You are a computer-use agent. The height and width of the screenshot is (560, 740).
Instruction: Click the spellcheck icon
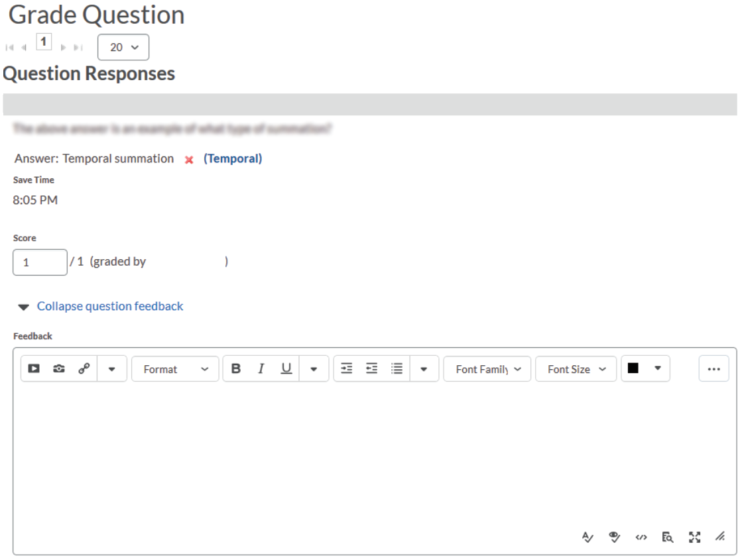pos(587,537)
